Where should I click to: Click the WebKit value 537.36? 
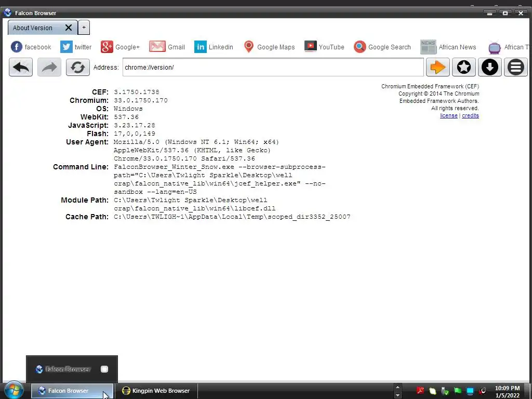pyautogui.click(x=126, y=117)
